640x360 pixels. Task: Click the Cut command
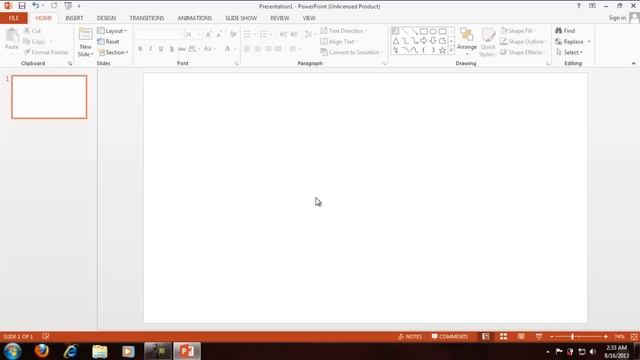(32, 31)
